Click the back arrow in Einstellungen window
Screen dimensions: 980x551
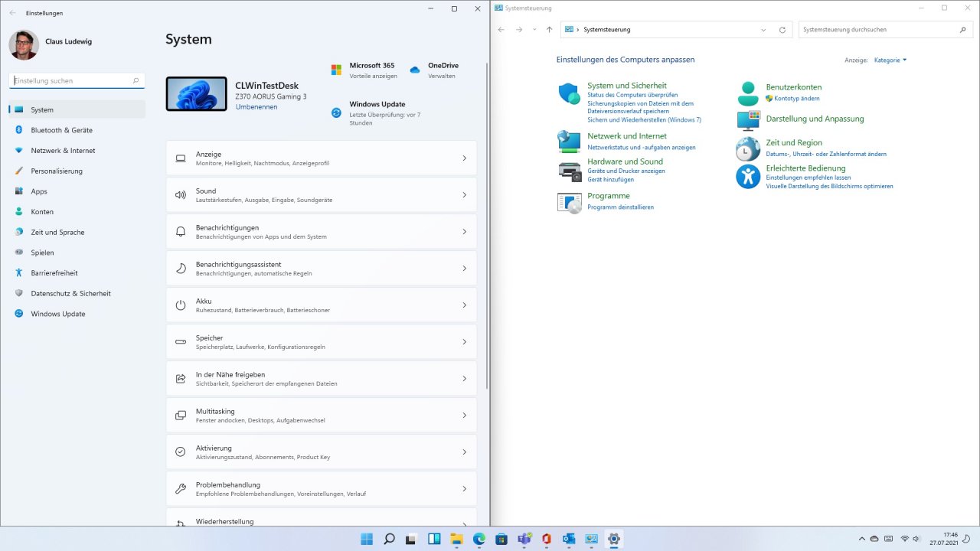click(12, 13)
